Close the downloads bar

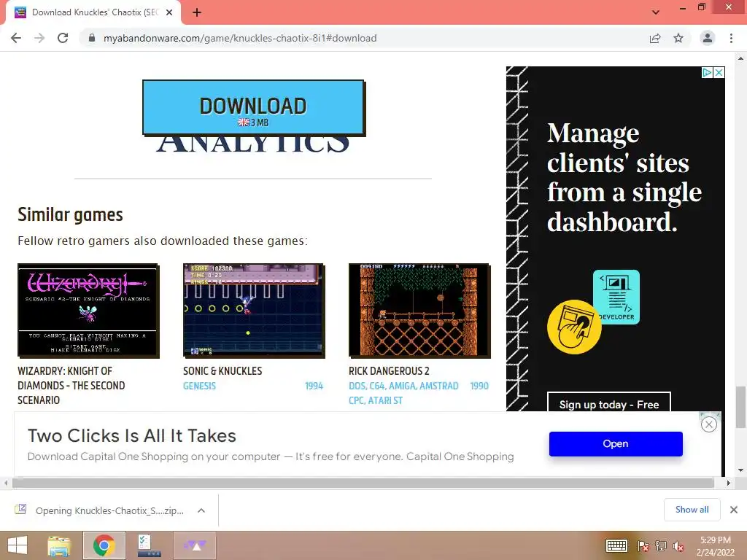pyautogui.click(x=734, y=510)
